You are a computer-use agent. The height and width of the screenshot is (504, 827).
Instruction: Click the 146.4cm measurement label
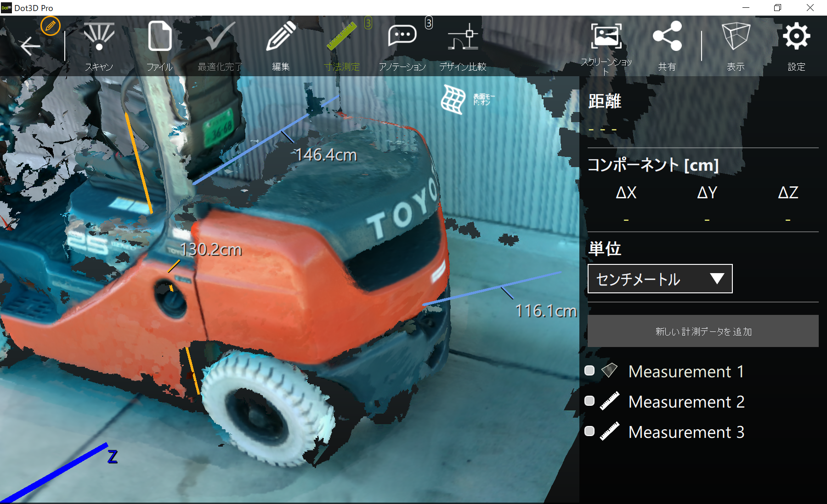[x=326, y=155]
